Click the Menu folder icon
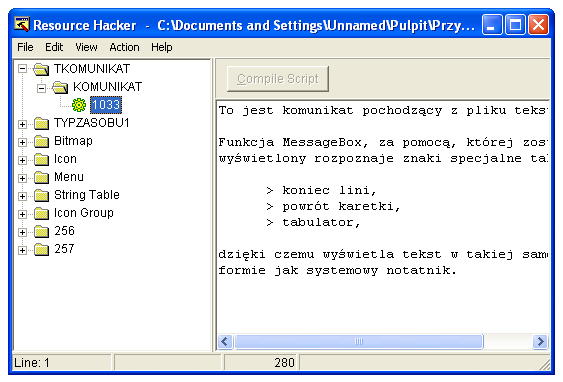563x382 pixels. pos(41,177)
